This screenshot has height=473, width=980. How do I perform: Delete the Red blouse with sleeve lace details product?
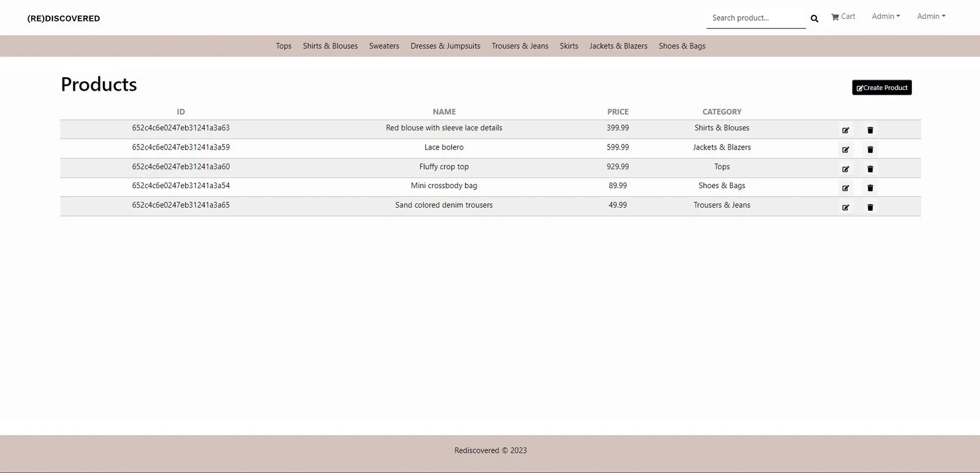pos(870,130)
